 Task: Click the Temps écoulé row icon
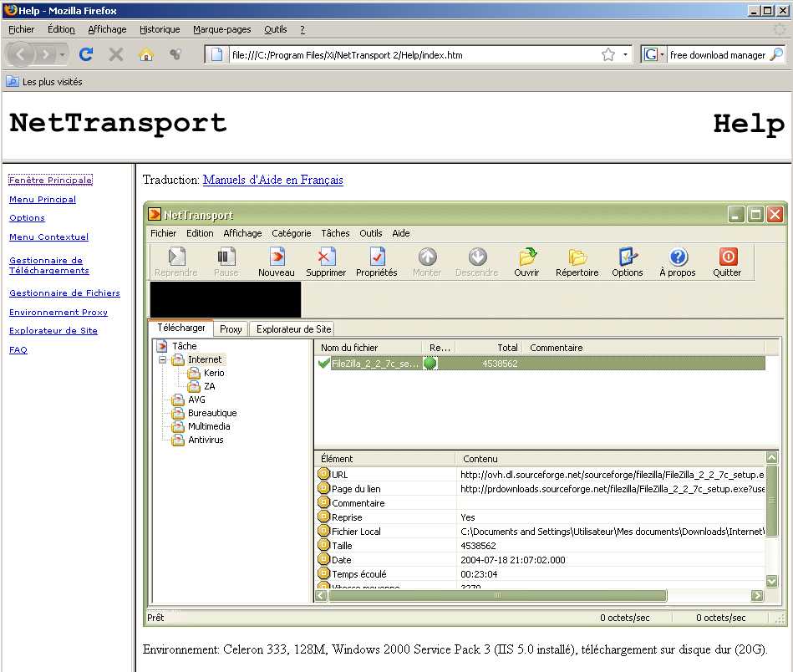[x=323, y=573]
